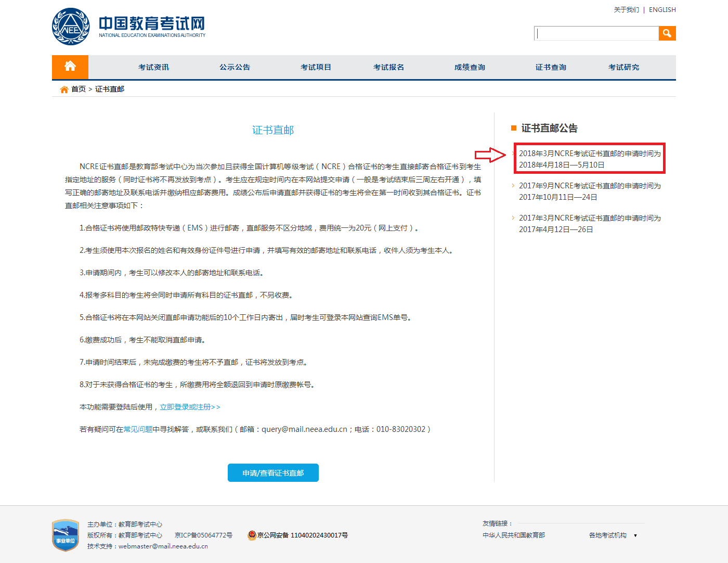Click the police emblem icon beside 京公网安备

[252, 535]
